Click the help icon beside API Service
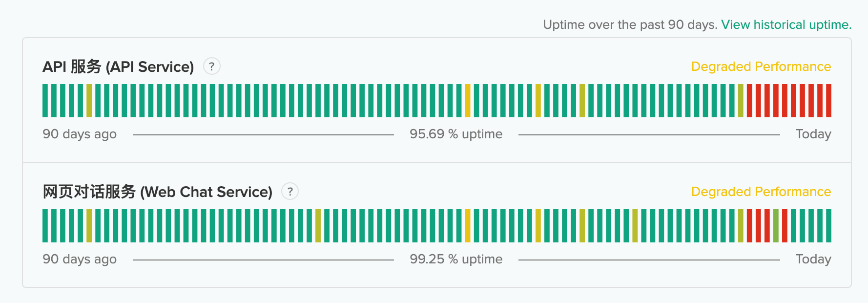 (x=211, y=66)
